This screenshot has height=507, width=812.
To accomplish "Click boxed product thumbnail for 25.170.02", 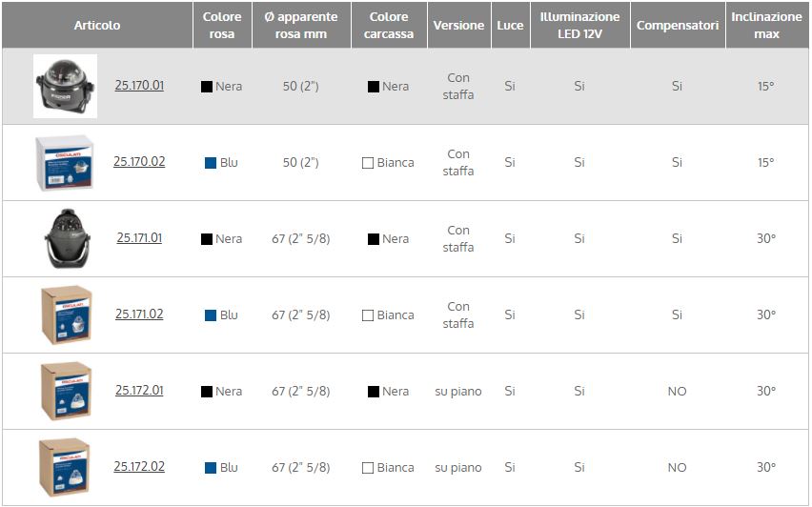I will point(65,162).
